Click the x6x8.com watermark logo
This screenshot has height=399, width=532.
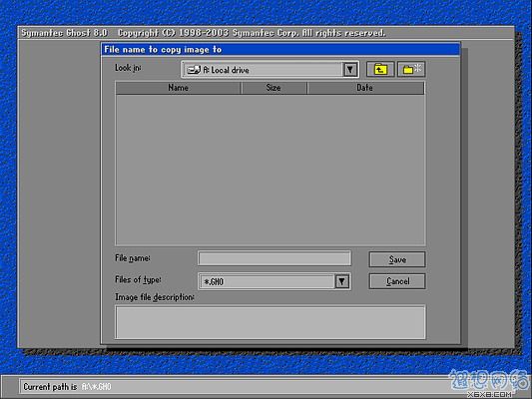click(x=489, y=384)
